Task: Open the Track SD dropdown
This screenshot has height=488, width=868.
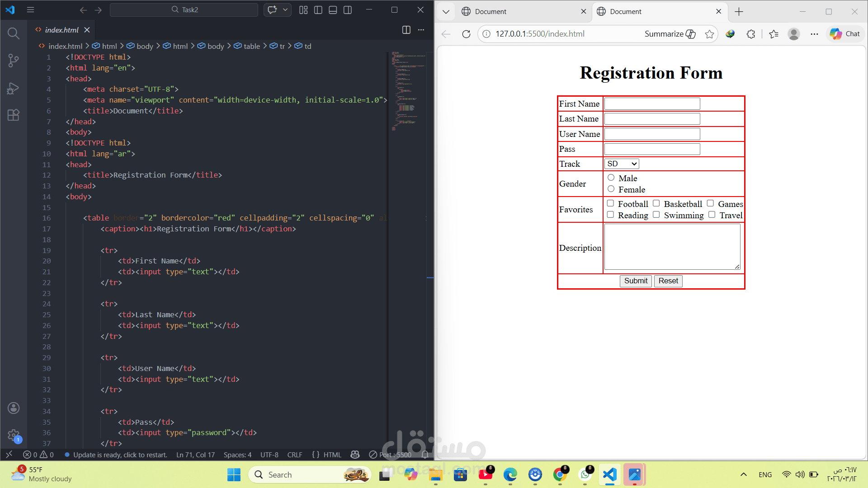Action: (x=622, y=164)
